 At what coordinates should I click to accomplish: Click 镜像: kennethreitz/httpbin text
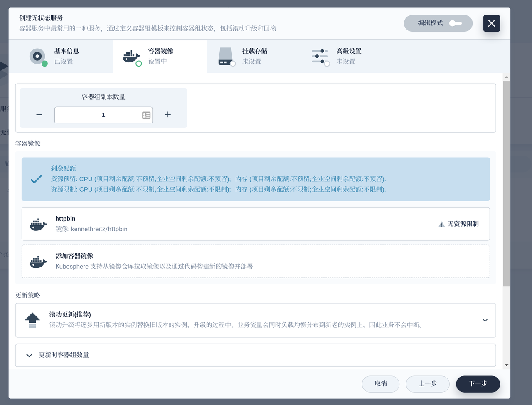pos(91,229)
